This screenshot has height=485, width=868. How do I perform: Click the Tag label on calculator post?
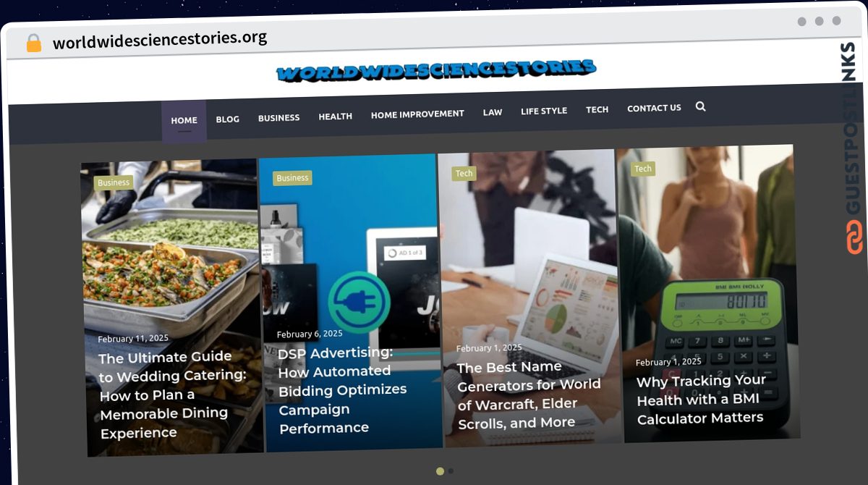[643, 169]
